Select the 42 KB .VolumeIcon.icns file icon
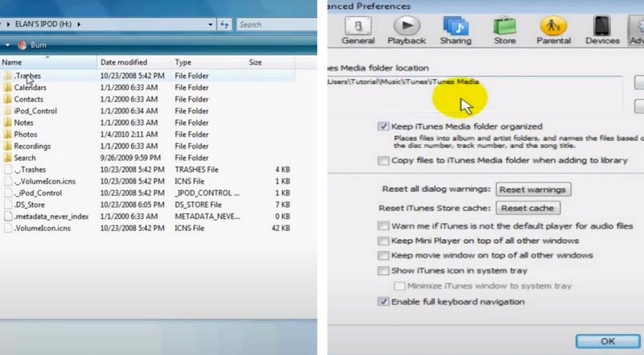 coord(8,228)
